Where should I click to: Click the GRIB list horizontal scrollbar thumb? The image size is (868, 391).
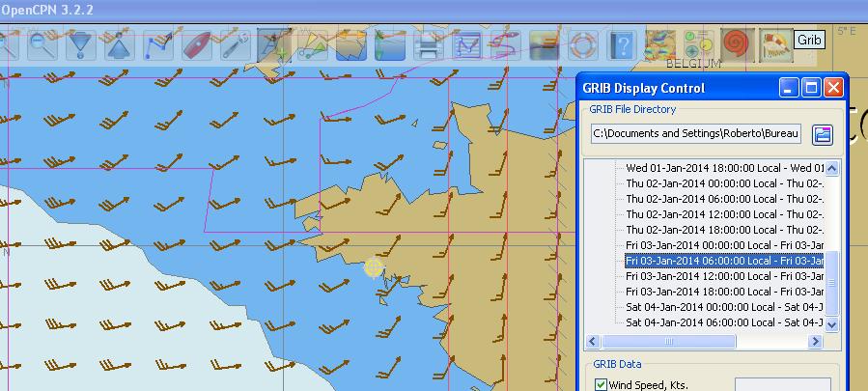[x=669, y=342]
